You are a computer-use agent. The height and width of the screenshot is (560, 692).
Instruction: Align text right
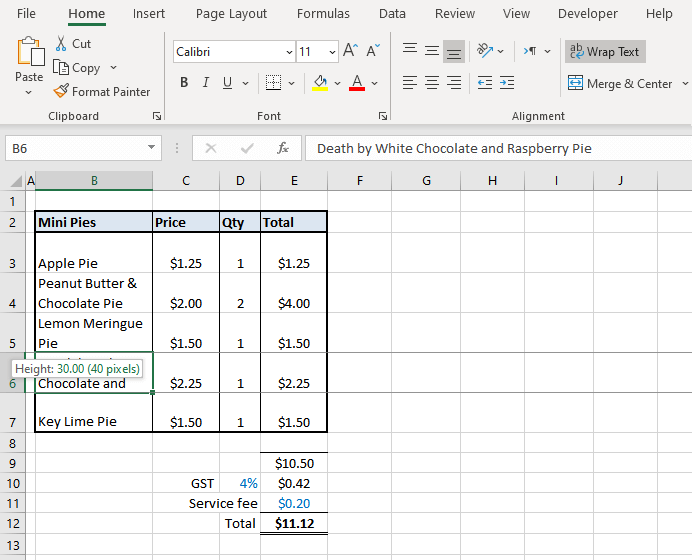coord(454,83)
